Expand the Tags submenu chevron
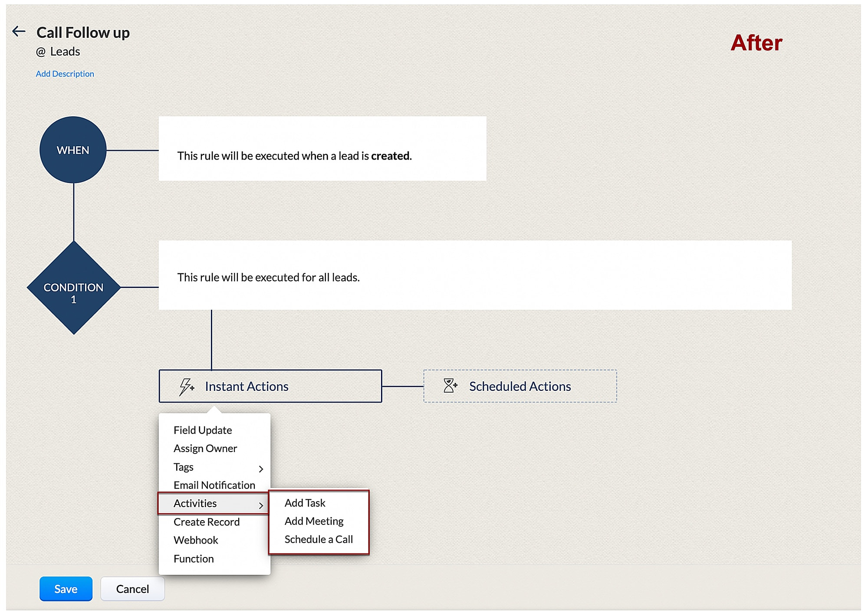This screenshot has width=868, height=616. point(261,469)
